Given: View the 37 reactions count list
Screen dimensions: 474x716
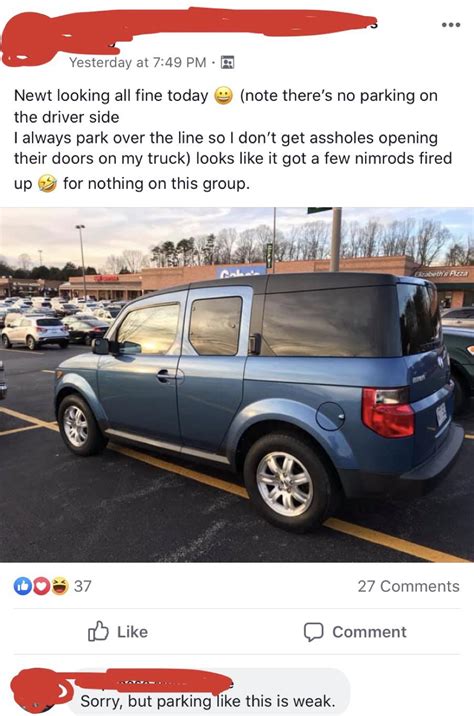Looking at the screenshot, I should point(83,586).
